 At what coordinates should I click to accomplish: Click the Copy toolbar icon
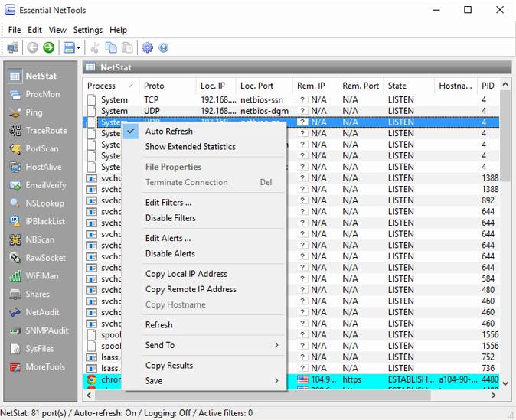(111, 47)
